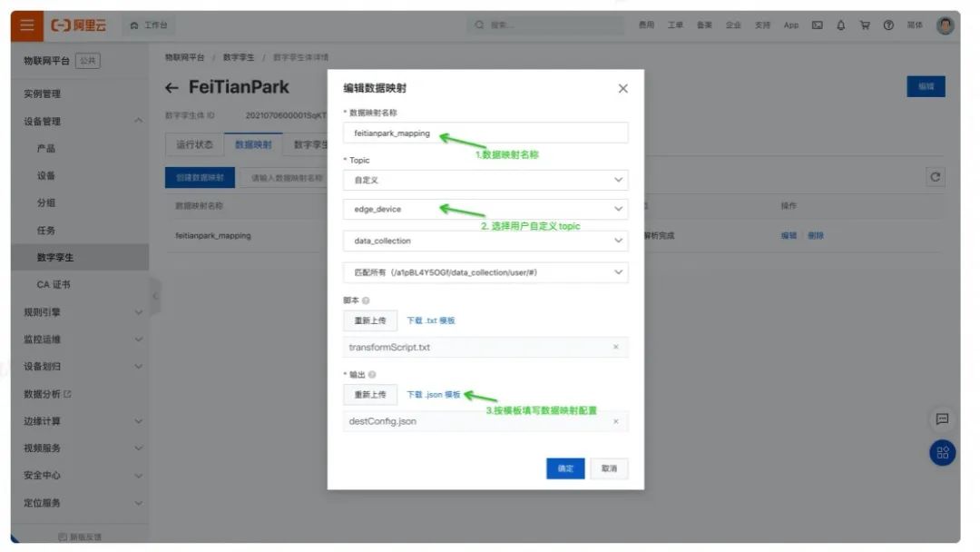Open the 支持 top menu

762,25
